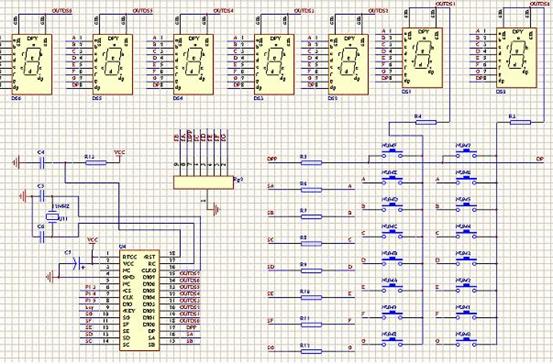Click the DP net label at right edge
Viewport: 553px width, 364px height.
pos(540,159)
